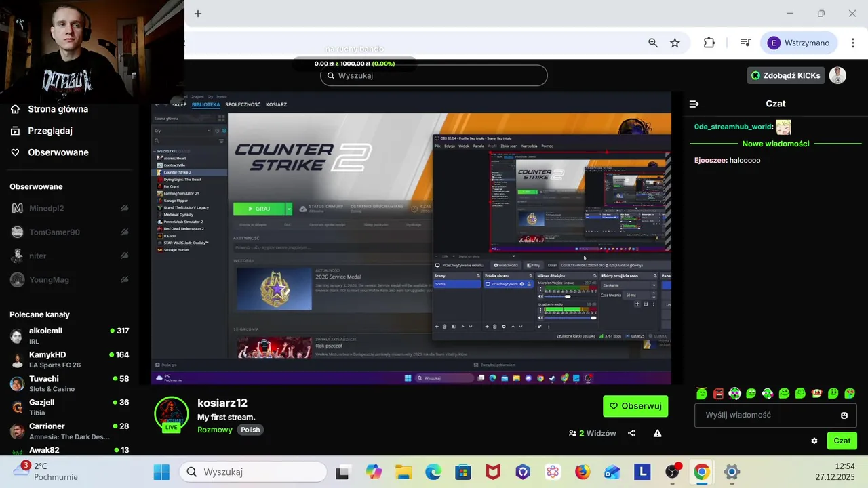868x488 pixels.
Task: Open the Windows Start menu
Action: 161,472
